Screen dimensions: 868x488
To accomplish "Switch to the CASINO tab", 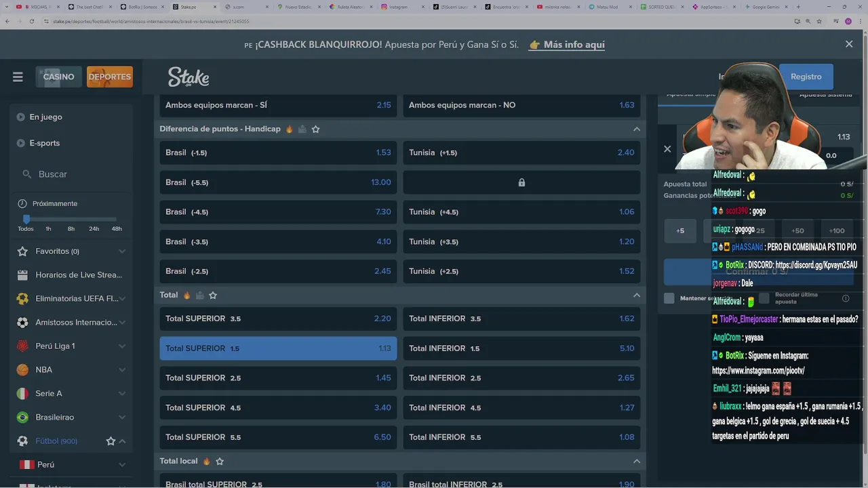I will (59, 77).
